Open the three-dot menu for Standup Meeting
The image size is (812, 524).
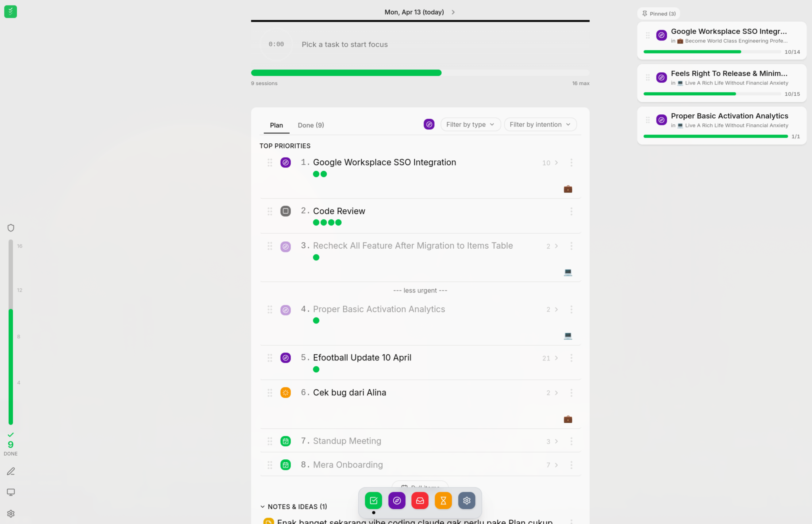pos(571,441)
